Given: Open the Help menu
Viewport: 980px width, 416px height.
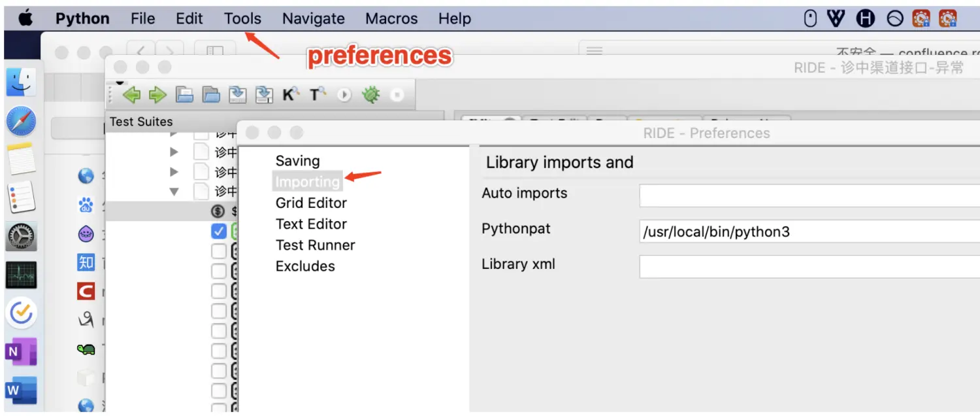Looking at the screenshot, I should click(455, 20).
